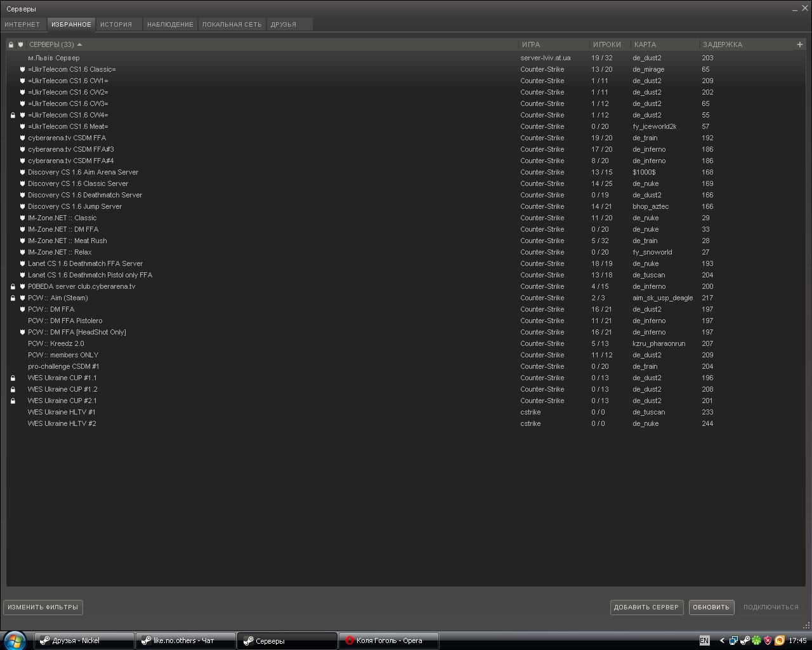Select the PCW :: members ONLY server
The height and width of the screenshot is (650, 812).
pyautogui.click(x=406, y=355)
